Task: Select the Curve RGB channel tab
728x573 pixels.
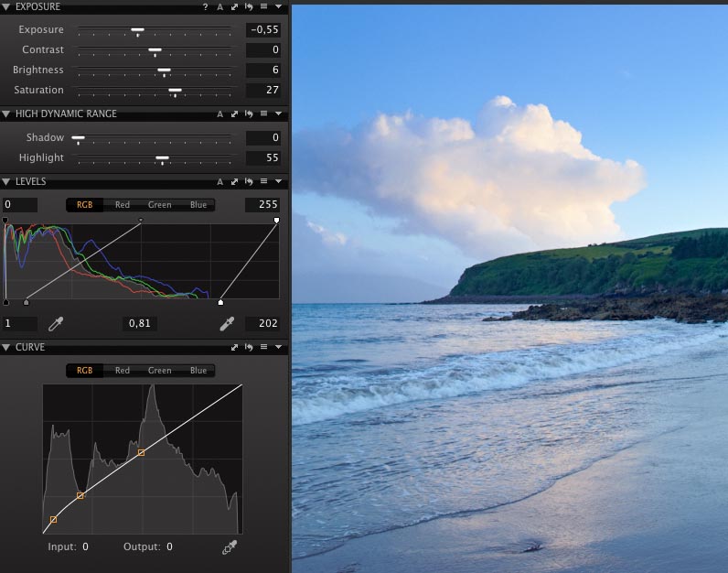Action: pyautogui.click(x=84, y=371)
